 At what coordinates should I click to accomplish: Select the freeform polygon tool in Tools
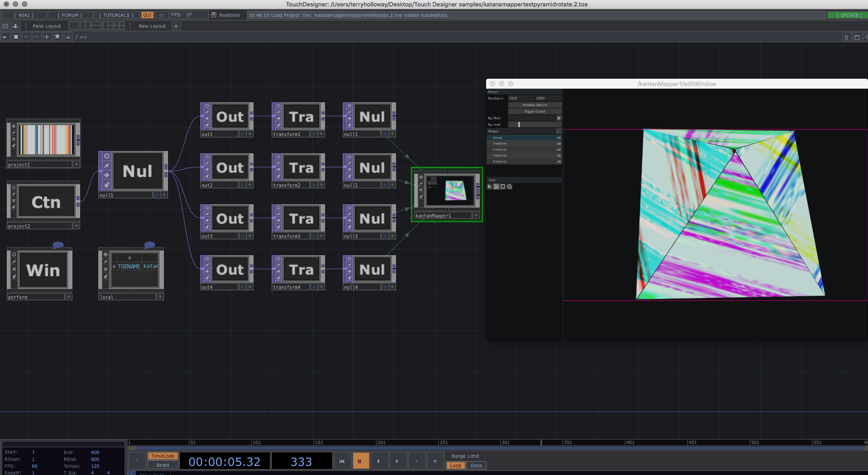click(509, 187)
